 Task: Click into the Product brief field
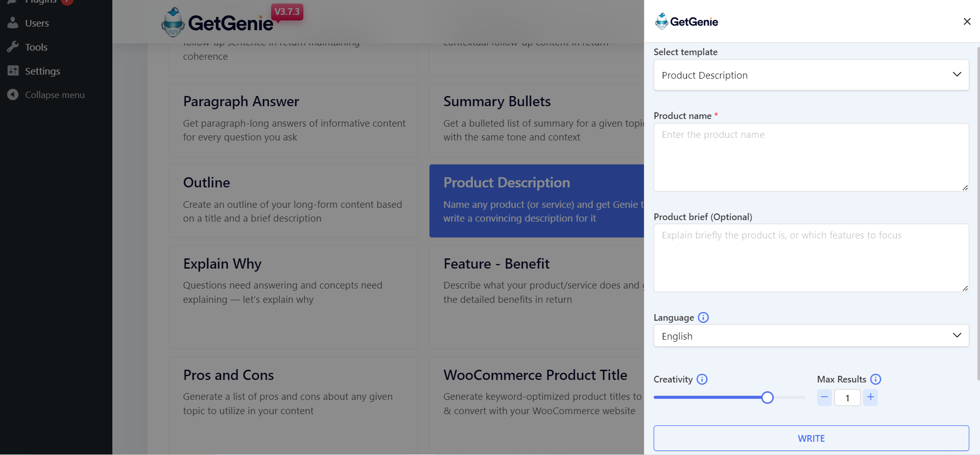click(x=811, y=258)
